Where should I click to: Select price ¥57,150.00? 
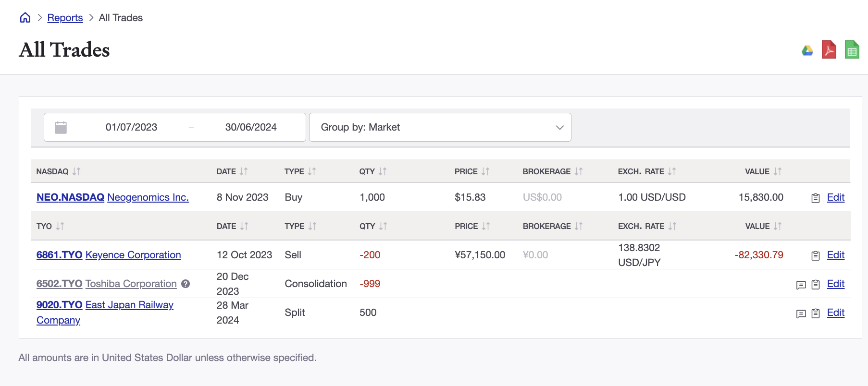[480, 255]
